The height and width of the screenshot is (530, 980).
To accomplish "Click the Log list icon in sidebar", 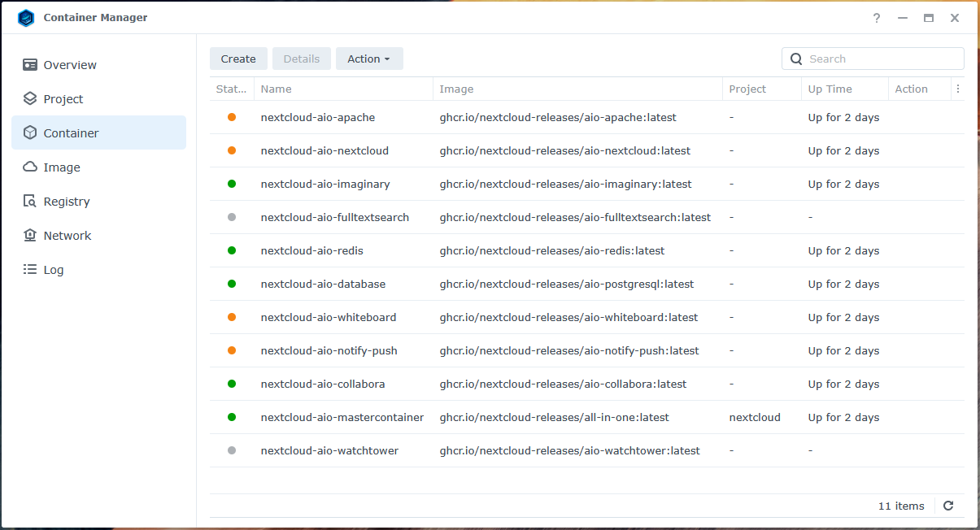I will 30,270.
